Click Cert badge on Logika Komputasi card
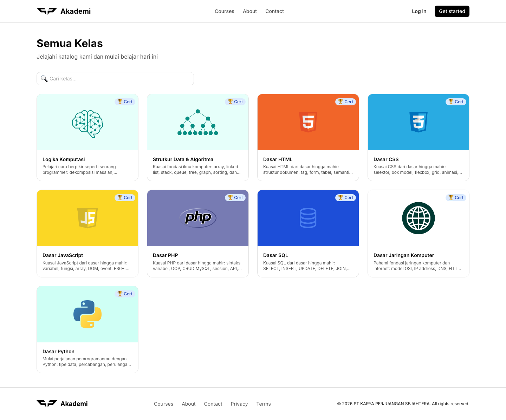Screen dimensions: 506x420 pyautogui.click(x=125, y=102)
